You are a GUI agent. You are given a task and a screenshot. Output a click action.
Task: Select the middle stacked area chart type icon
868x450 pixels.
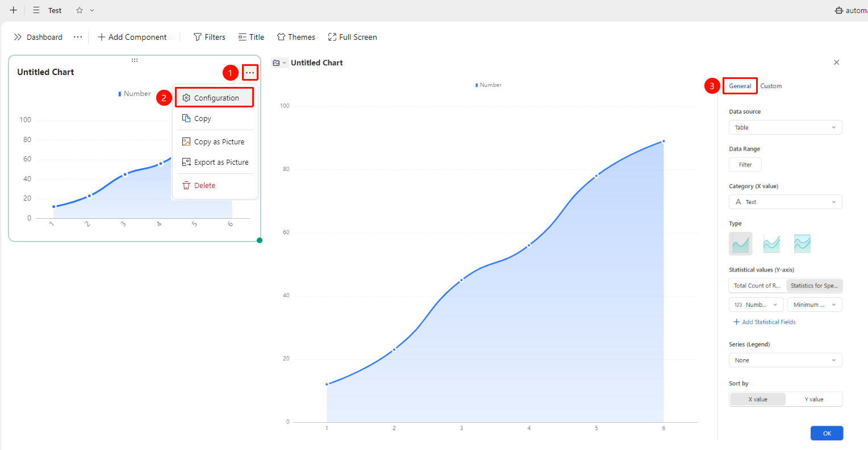pos(771,244)
